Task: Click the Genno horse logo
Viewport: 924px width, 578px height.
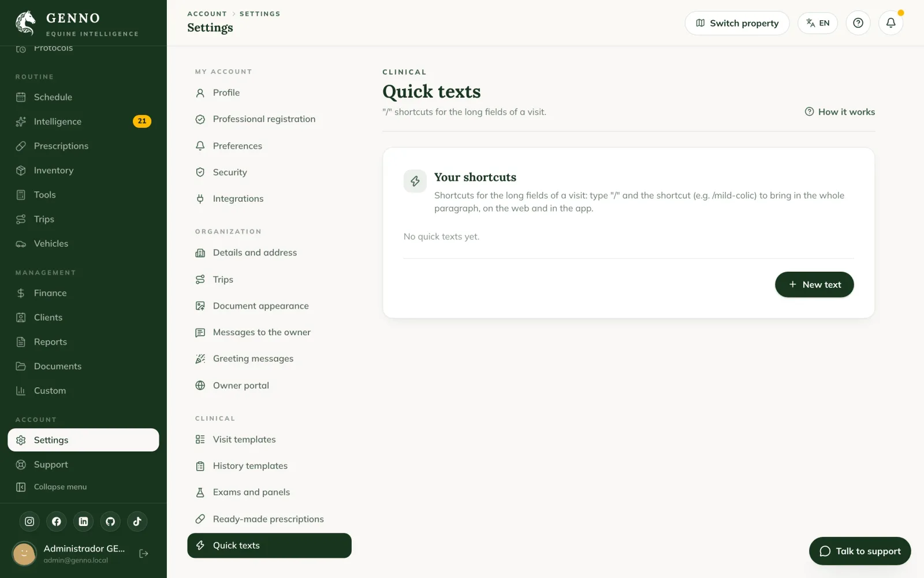Action: point(26,23)
